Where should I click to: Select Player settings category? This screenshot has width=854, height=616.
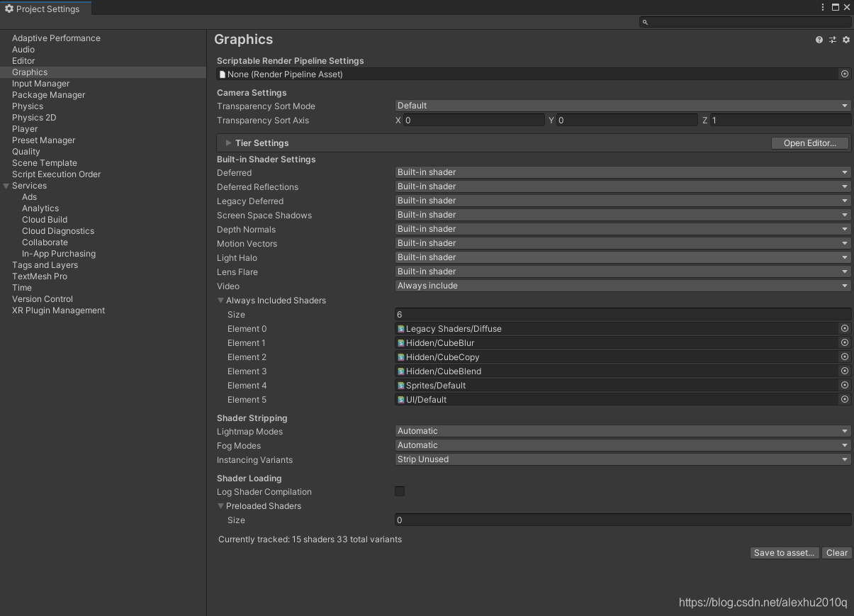(25, 129)
